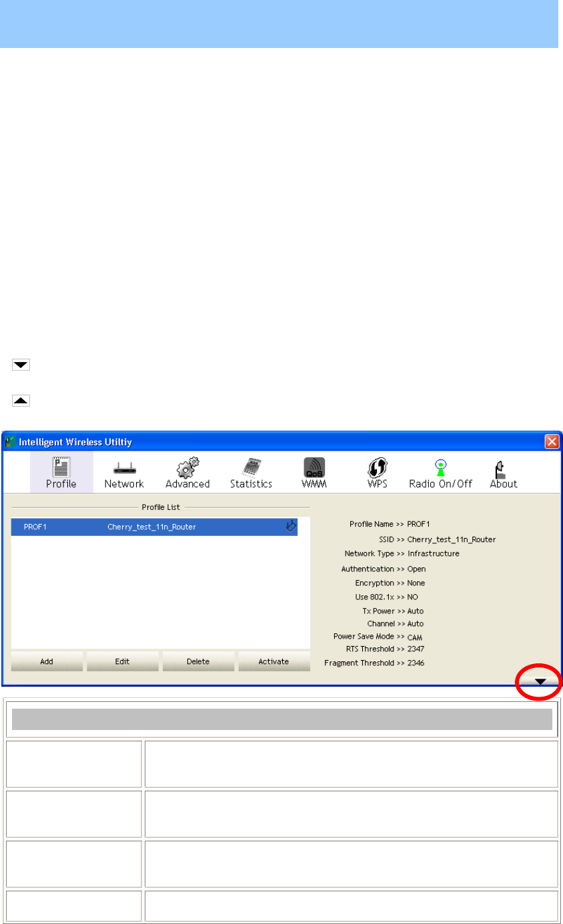Image resolution: width=563 pixels, height=924 pixels.
Task: Click the Channel >> Auto value
Action: [415, 624]
